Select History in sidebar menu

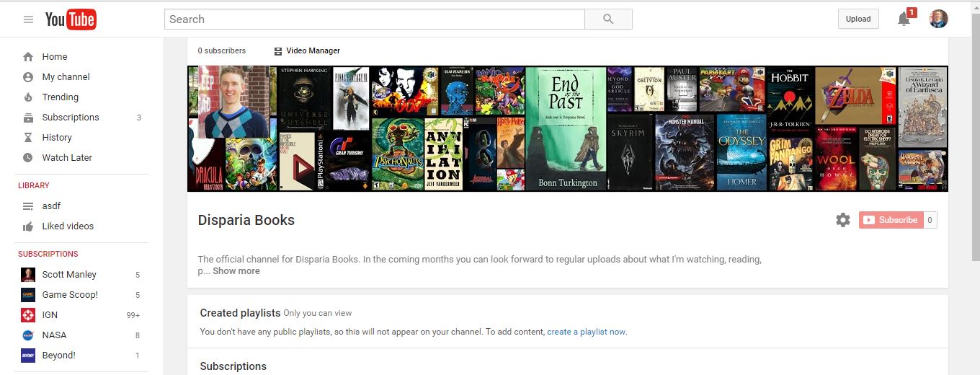pos(57,138)
